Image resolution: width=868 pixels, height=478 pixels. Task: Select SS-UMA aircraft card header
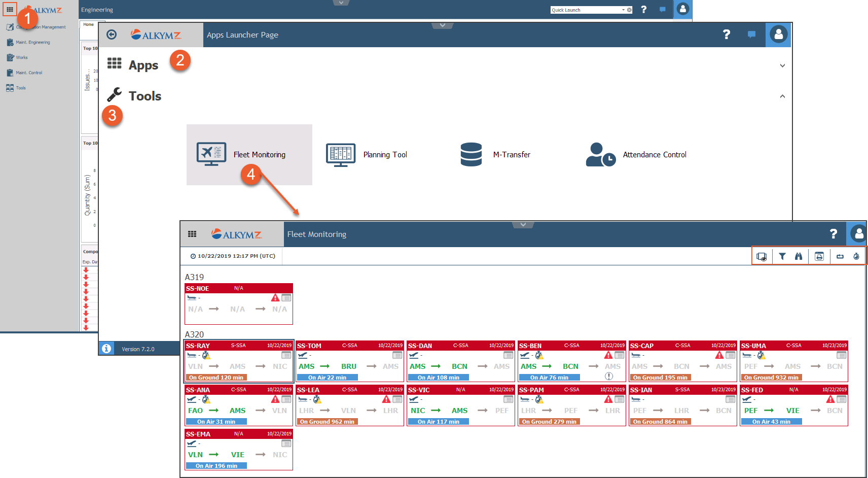point(794,346)
